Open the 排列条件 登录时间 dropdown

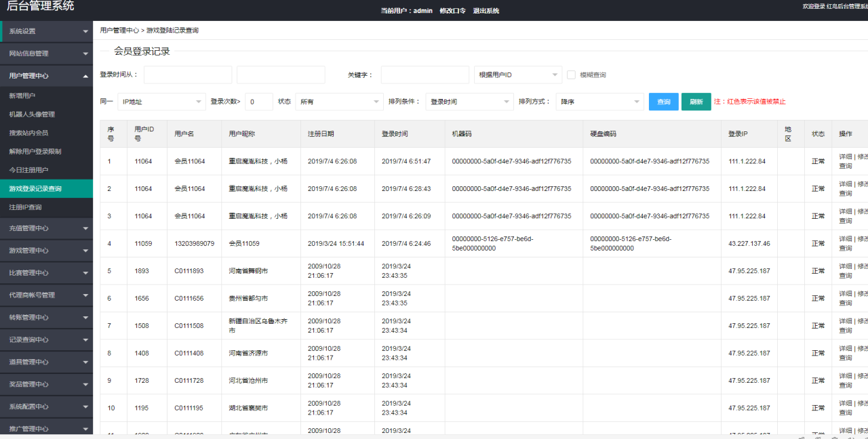[469, 102]
